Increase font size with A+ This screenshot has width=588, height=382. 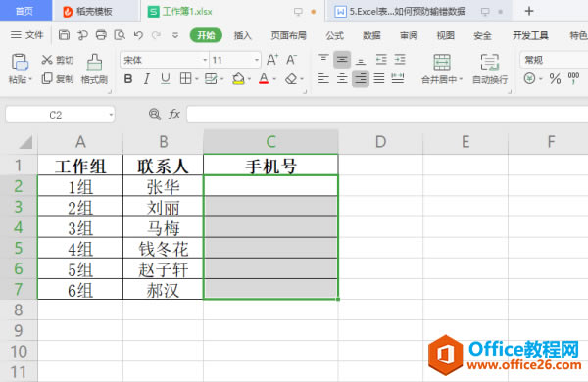pos(272,60)
